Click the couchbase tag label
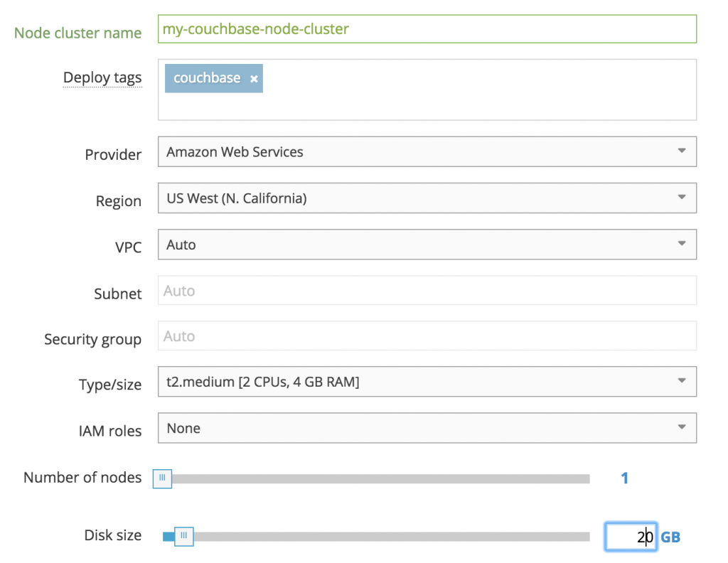Screen dimensions: 728x563 point(207,78)
